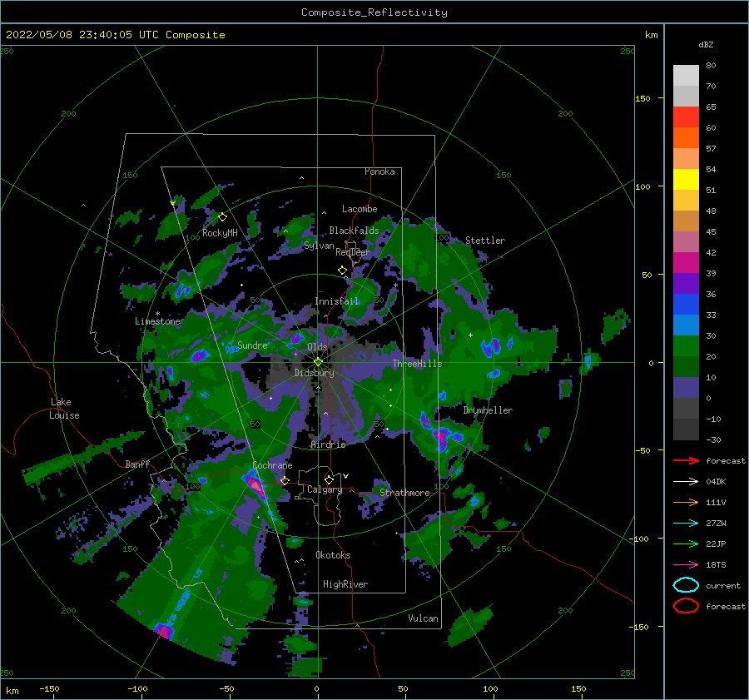The height and width of the screenshot is (700, 749).
Task: Click the Cochrane city label
Action: [x=272, y=465]
